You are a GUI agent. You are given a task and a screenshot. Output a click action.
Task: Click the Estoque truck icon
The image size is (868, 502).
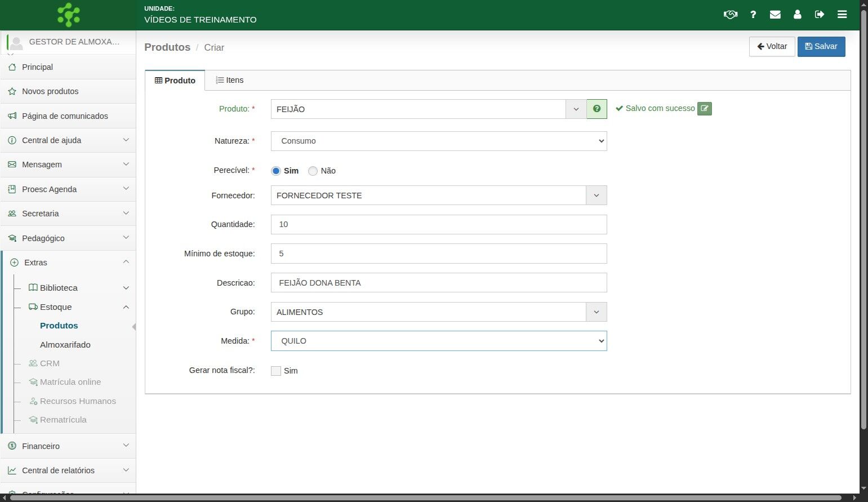(x=33, y=307)
